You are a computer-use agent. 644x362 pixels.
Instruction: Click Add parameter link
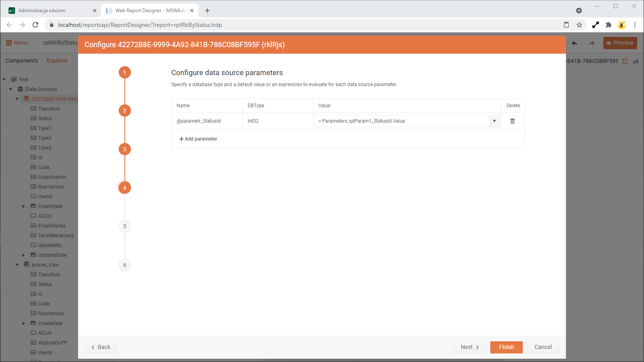(x=198, y=139)
